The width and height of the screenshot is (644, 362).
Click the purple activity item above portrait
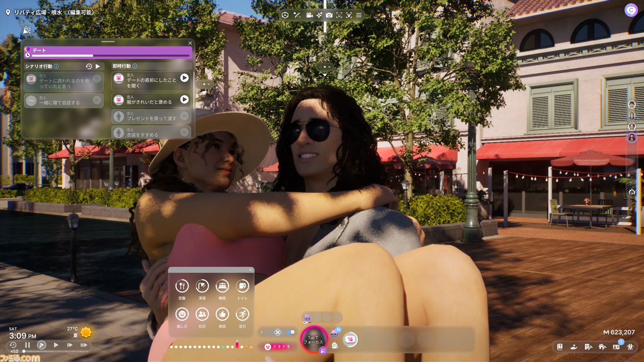point(307,317)
